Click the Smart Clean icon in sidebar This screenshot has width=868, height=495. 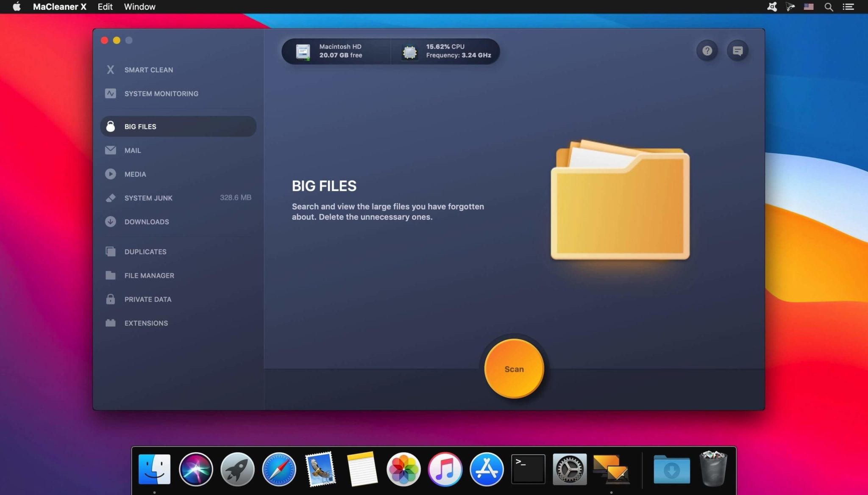110,70
